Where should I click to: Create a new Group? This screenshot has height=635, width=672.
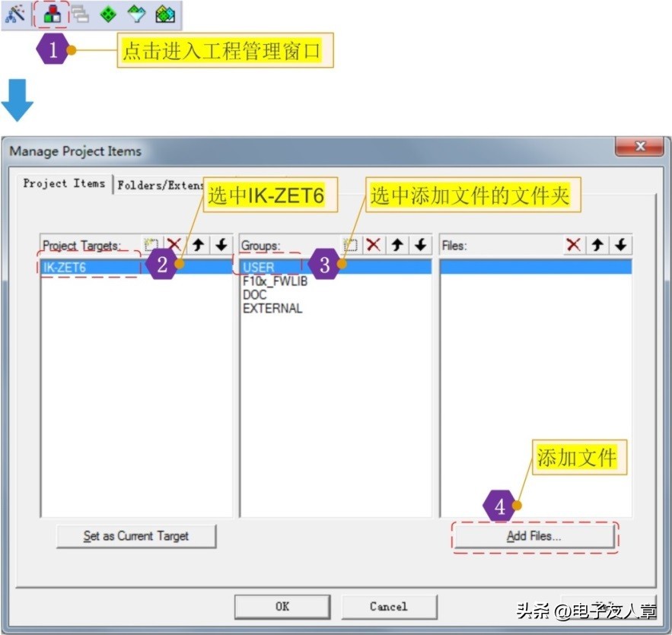350,245
